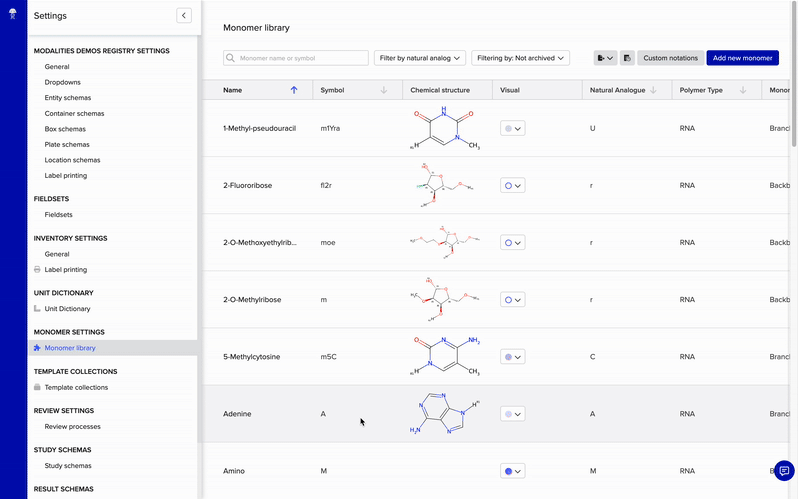
Task: Open Dropdowns registry settings
Action: [x=62, y=82]
